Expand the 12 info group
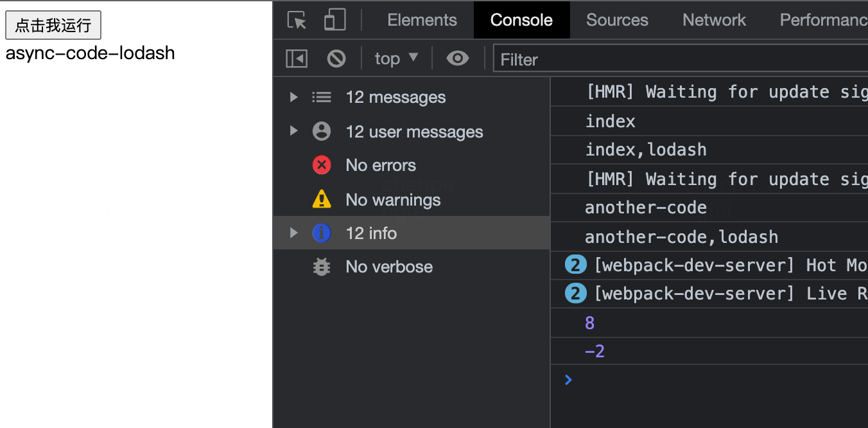Image resolution: width=868 pixels, height=428 pixels. pos(293,233)
